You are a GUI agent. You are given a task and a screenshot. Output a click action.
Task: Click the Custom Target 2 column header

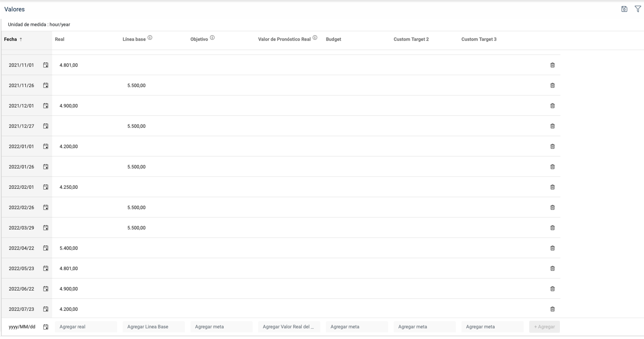click(411, 39)
